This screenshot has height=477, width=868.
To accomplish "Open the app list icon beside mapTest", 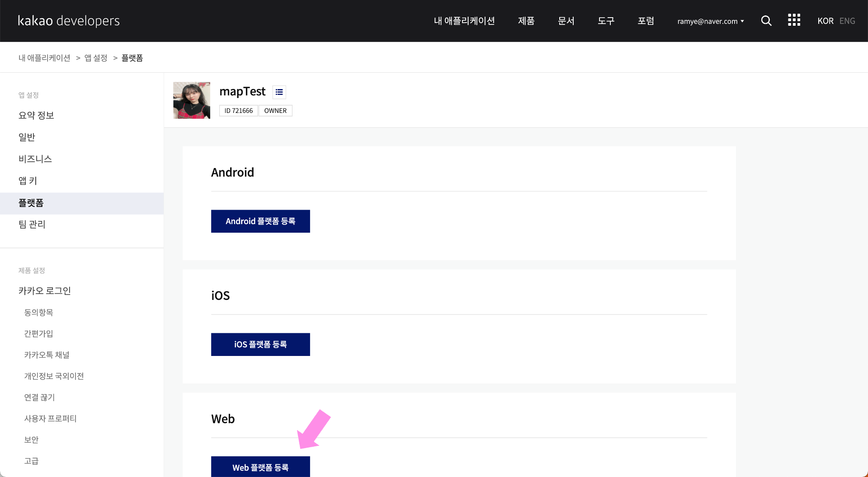I will pos(279,92).
